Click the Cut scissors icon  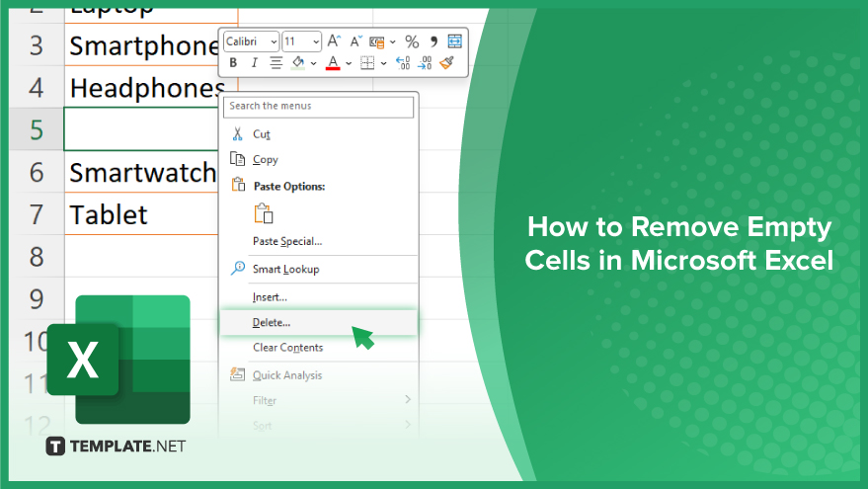tap(237, 133)
